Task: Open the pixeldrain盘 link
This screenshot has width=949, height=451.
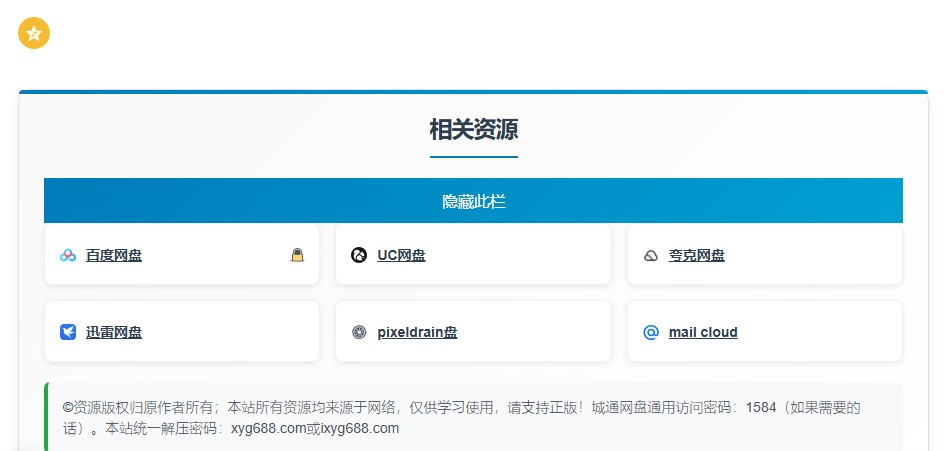Action: [418, 332]
